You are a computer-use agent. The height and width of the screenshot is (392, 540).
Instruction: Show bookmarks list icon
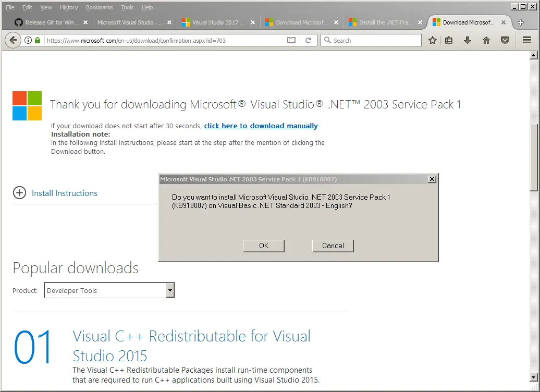pos(449,40)
